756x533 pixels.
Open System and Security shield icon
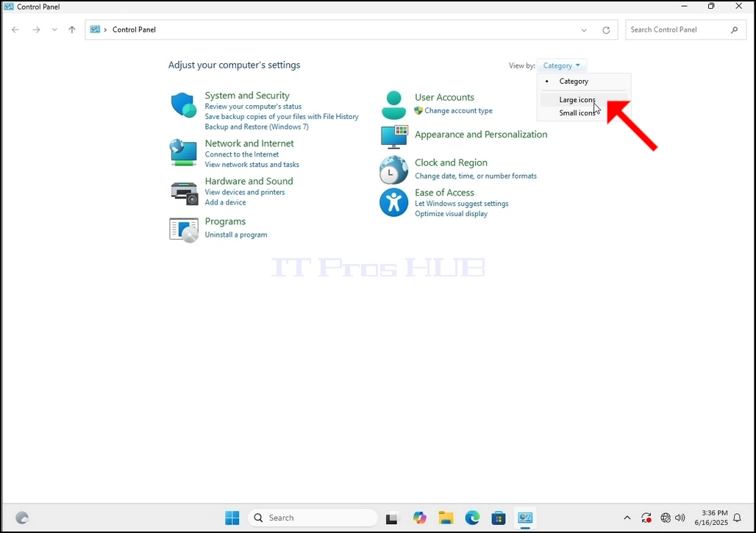(183, 106)
